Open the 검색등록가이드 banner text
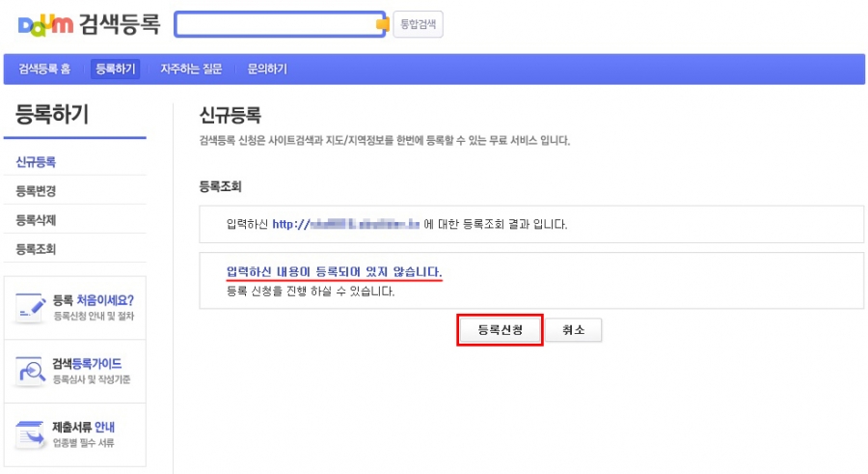The height and width of the screenshot is (474, 868). pos(87,364)
